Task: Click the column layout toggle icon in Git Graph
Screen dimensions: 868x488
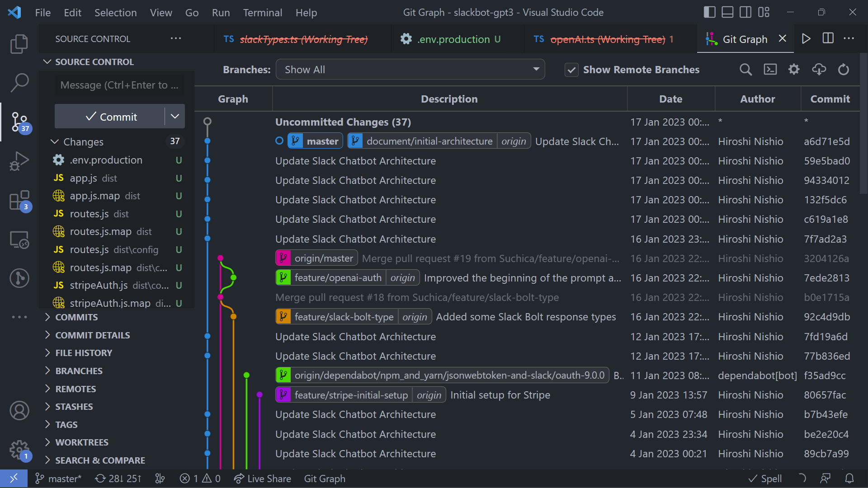Action: (829, 39)
